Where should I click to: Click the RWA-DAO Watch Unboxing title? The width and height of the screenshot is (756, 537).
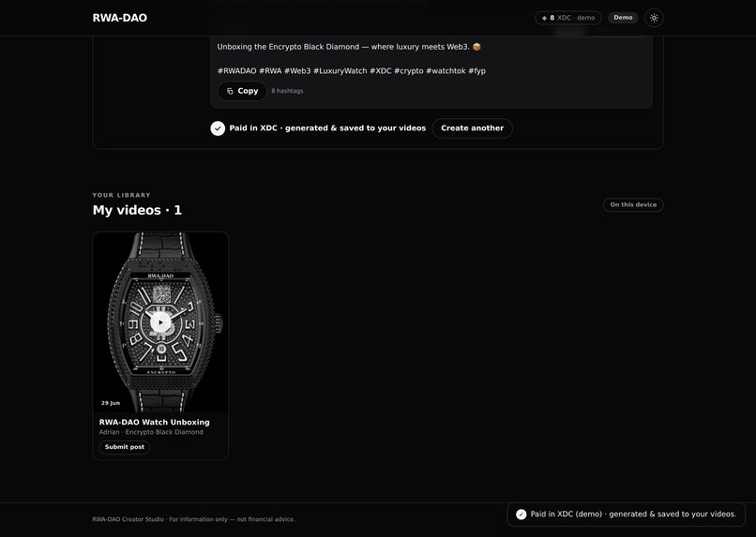click(x=154, y=422)
